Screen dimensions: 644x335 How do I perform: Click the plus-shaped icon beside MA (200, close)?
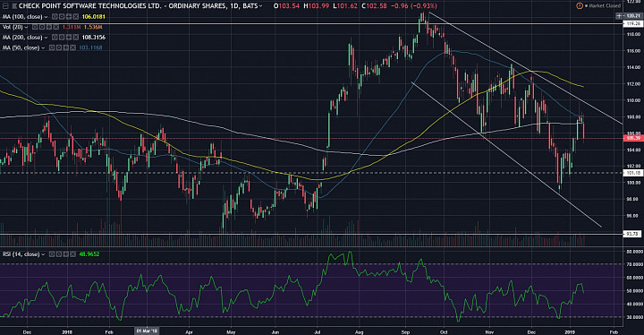click(69, 38)
